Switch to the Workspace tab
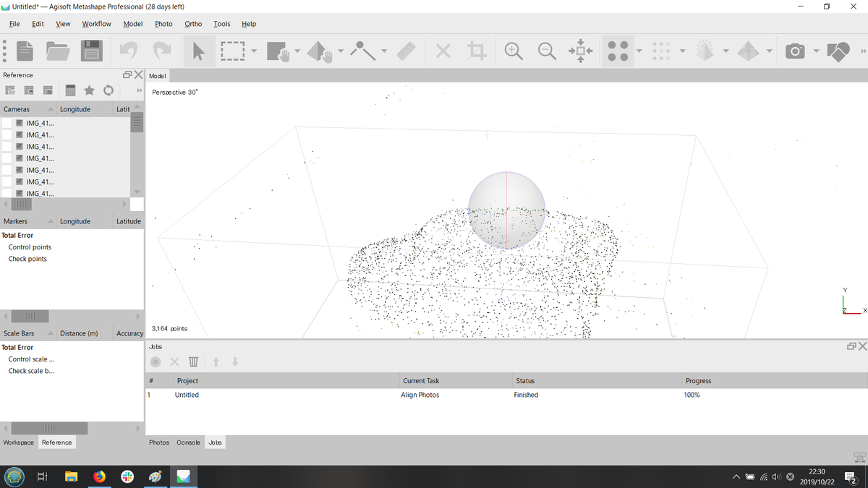 point(18,442)
